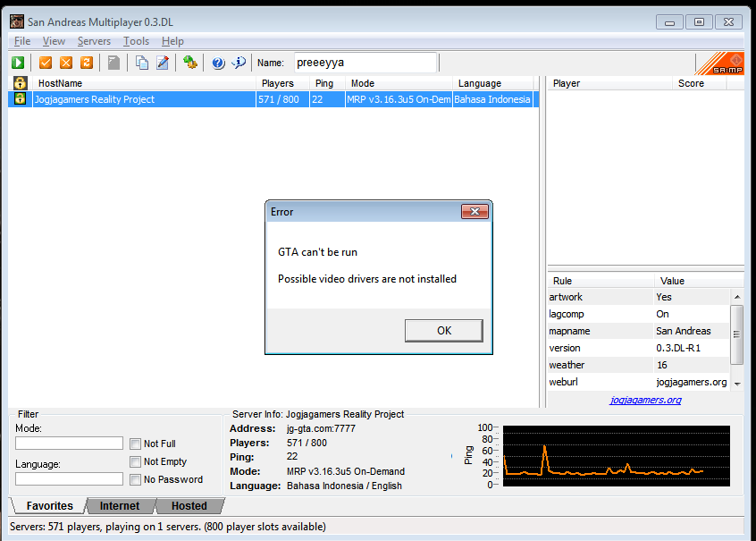Image resolution: width=756 pixels, height=541 pixels.
Task: Click the artwork rule row
Action: coord(639,297)
